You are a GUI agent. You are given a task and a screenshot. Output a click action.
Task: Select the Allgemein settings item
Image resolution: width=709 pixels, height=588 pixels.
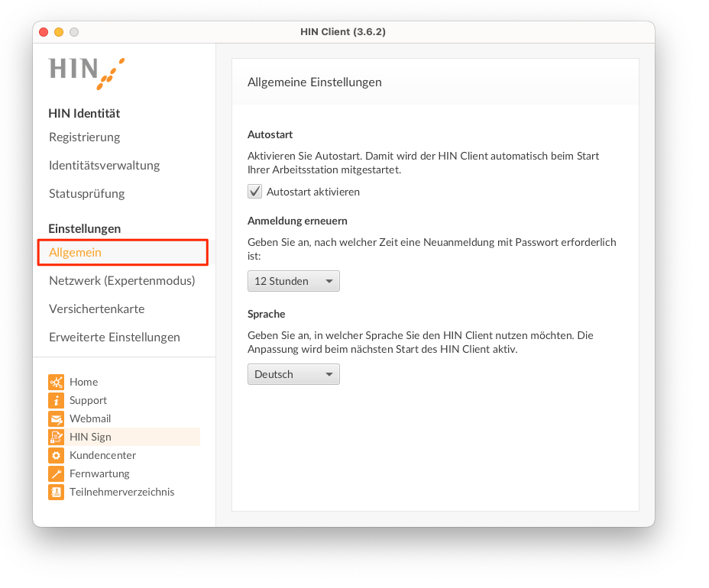[x=122, y=252]
